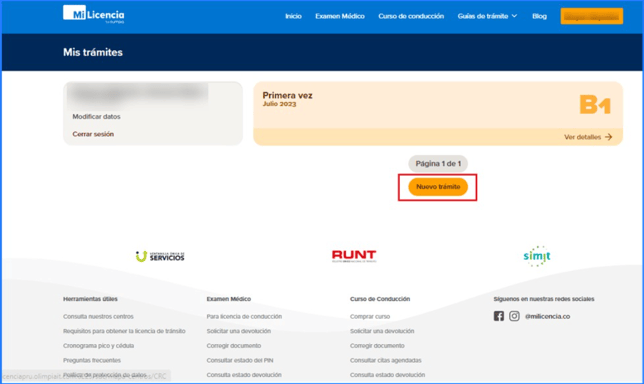The width and height of the screenshot is (644, 384).
Task: Click Consulta estado devolución under Examen Médico
Action: [x=244, y=375]
